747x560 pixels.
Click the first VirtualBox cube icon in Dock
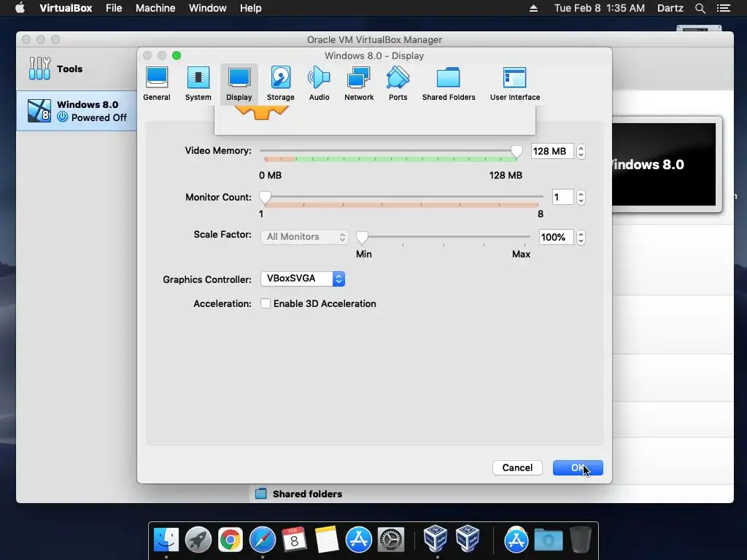tap(435, 538)
